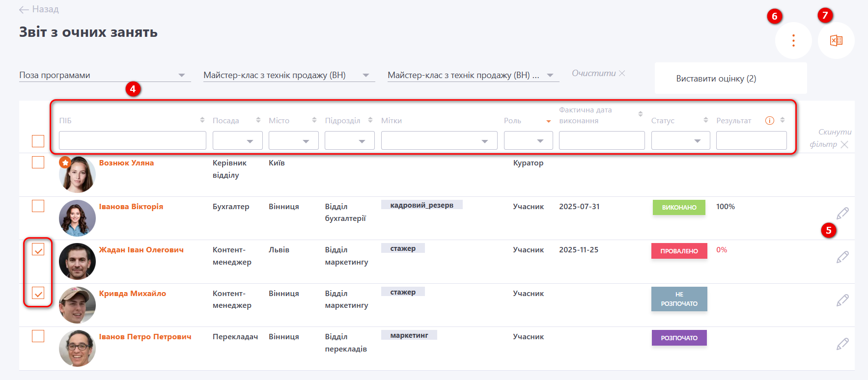
Task: Open the Мітки filter dropdown
Action: click(x=439, y=141)
